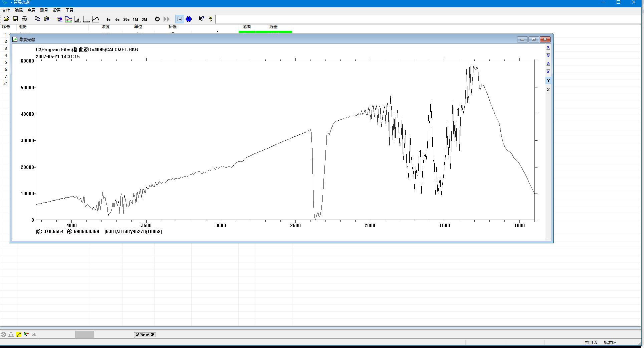Select row number 5 in the table
The width and height of the screenshot is (644, 348).
[6, 63]
